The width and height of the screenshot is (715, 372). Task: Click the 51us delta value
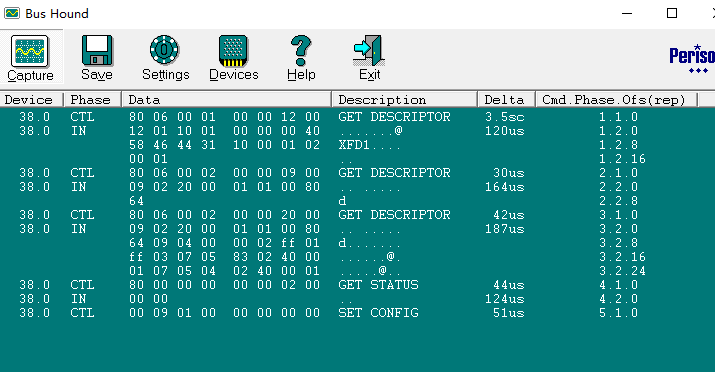(508, 313)
